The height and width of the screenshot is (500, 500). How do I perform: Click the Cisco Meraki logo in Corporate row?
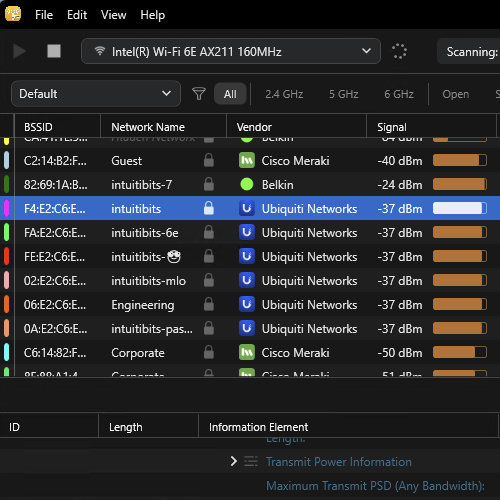(247, 352)
